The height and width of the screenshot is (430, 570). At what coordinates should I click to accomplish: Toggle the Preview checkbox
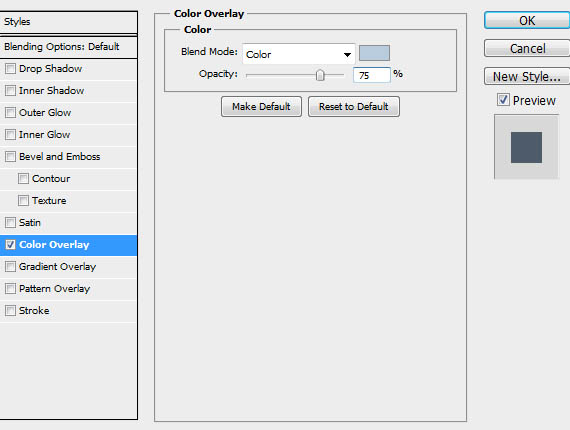click(503, 100)
